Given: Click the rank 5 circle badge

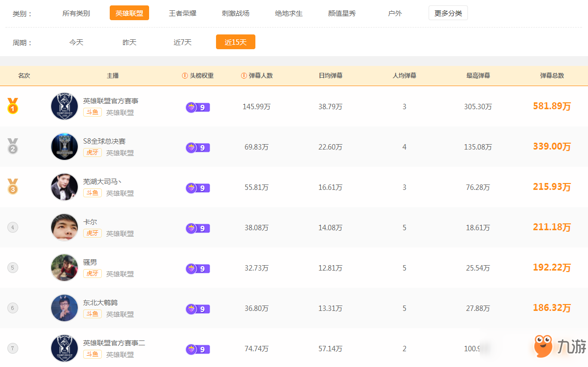Looking at the screenshot, I should [13, 268].
